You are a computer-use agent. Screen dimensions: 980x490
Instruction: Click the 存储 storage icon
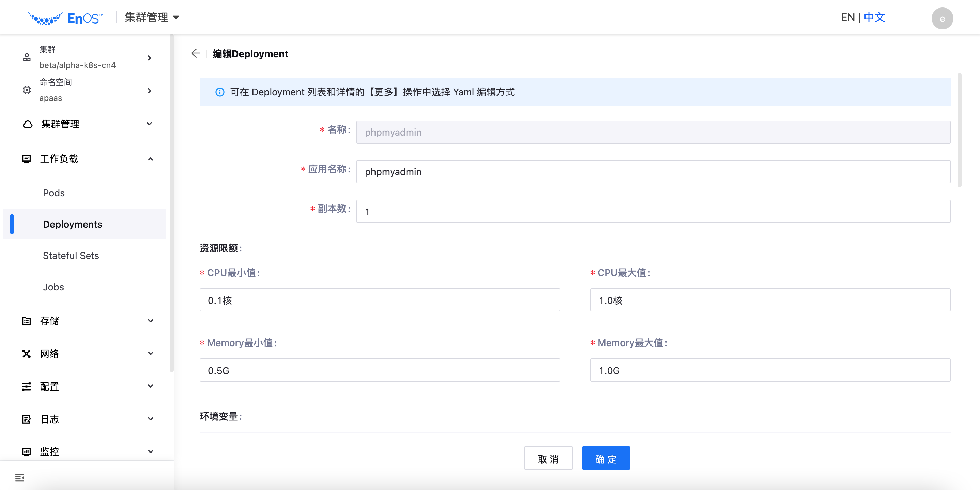pos(26,321)
